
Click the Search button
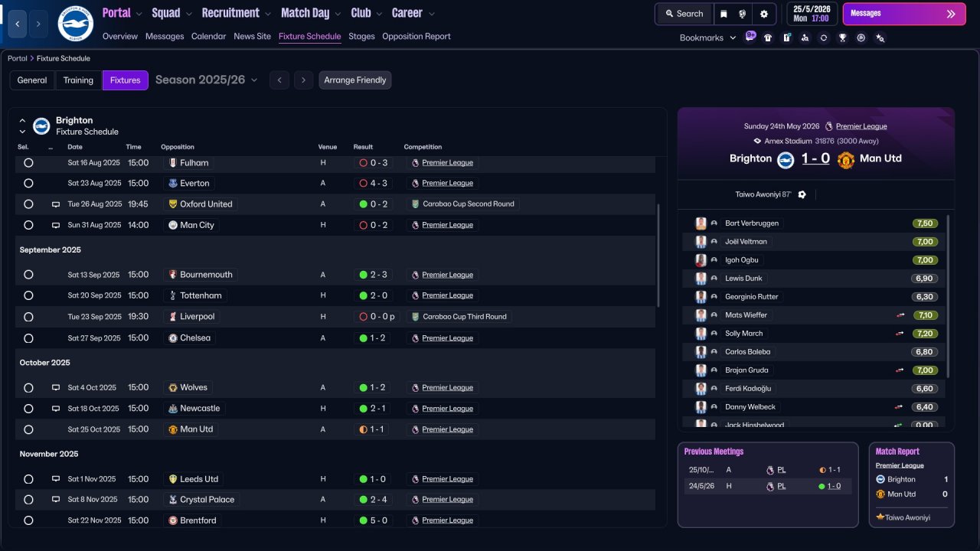(684, 14)
